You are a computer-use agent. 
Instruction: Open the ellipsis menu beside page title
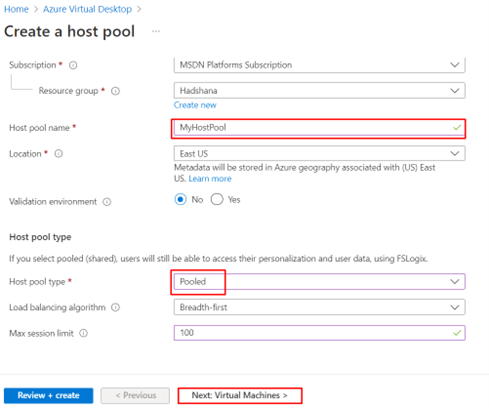click(156, 31)
